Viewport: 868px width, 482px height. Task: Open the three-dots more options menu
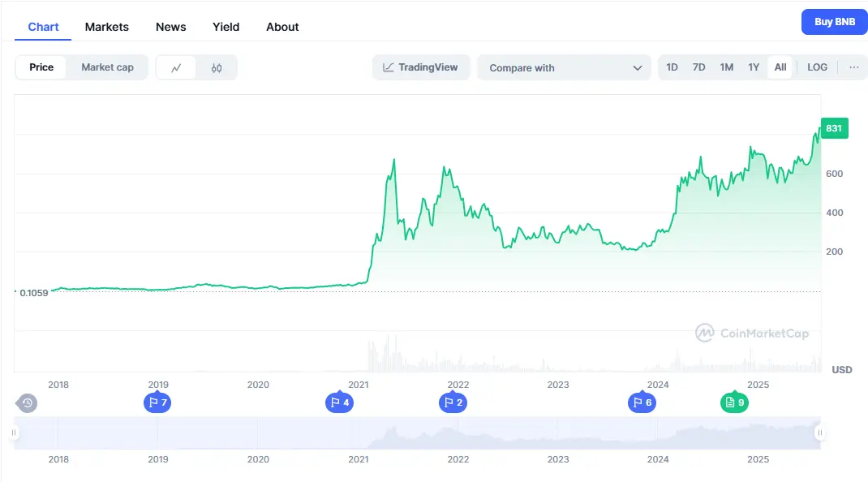pos(853,67)
